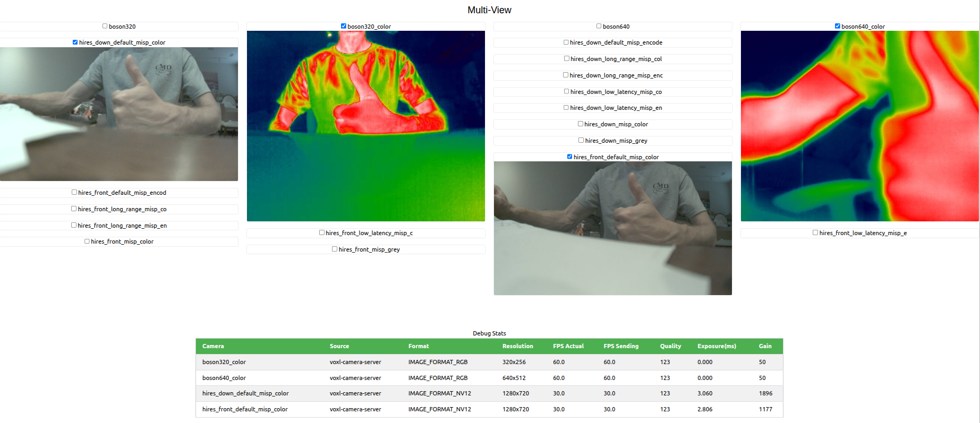980x423 pixels.
Task: Turn on the hires_down_misp_grey checkbox
Action: [581, 141]
